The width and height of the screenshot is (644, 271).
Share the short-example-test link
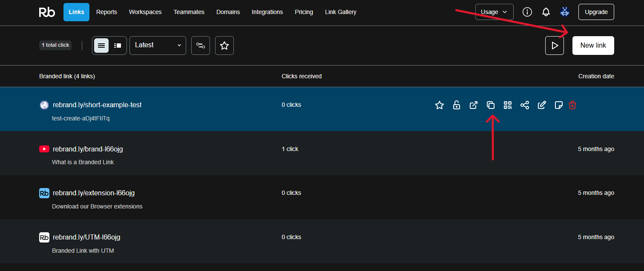525,105
